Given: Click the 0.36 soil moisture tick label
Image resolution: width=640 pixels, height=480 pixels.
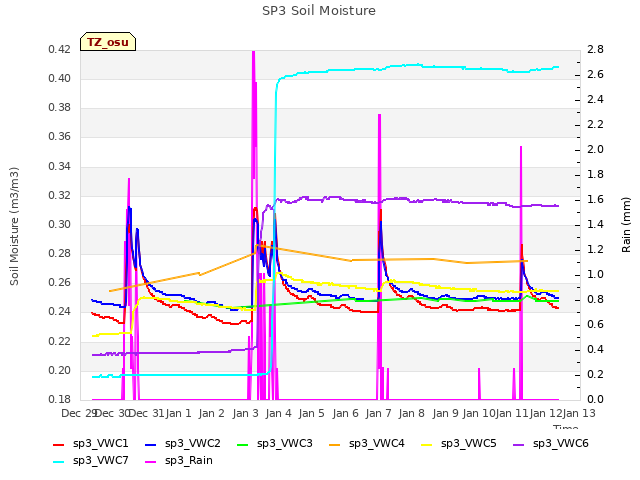Looking at the screenshot, I should (x=60, y=137).
